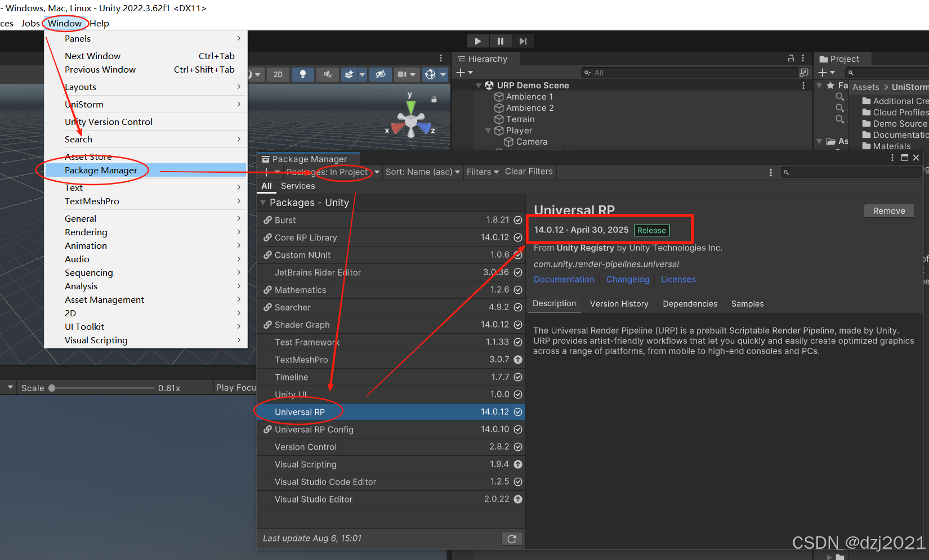The image size is (929, 560).
Task: Switch to the Services tab
Action: coord(298,186)
